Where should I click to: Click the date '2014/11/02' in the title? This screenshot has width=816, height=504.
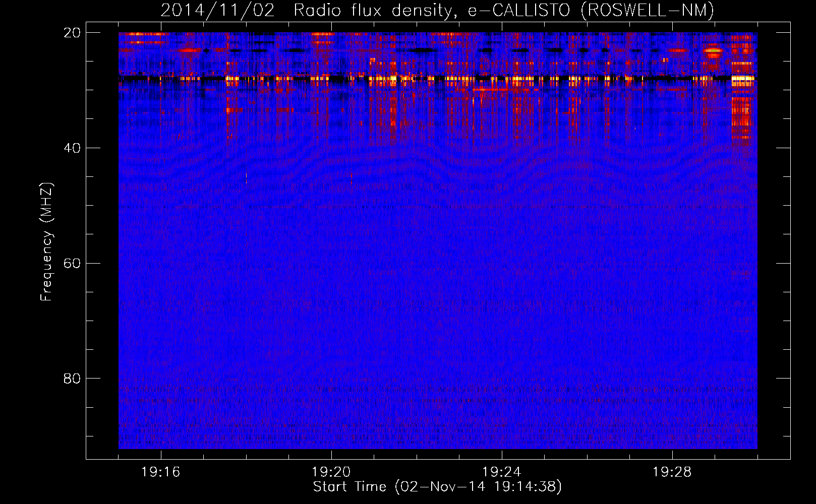coord(217,11)
